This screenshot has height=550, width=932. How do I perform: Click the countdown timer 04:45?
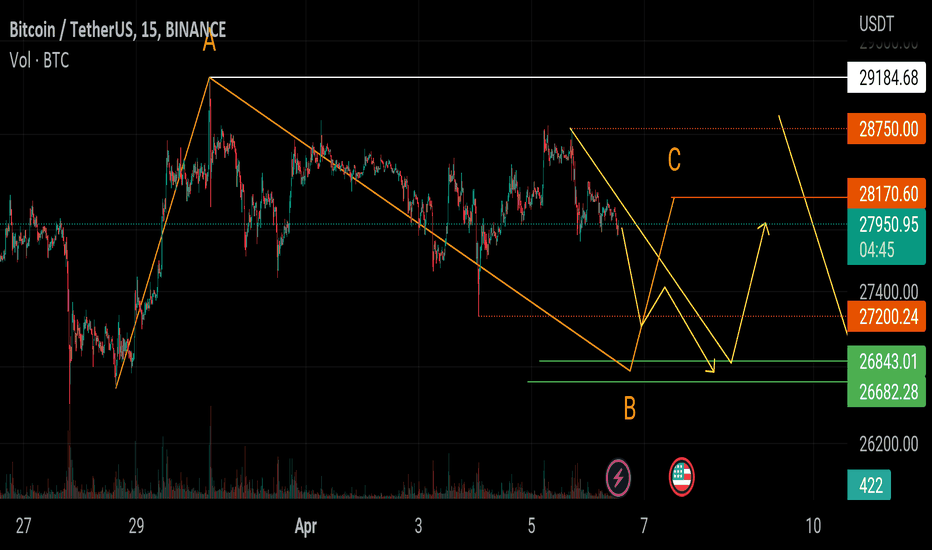[877, 250]
